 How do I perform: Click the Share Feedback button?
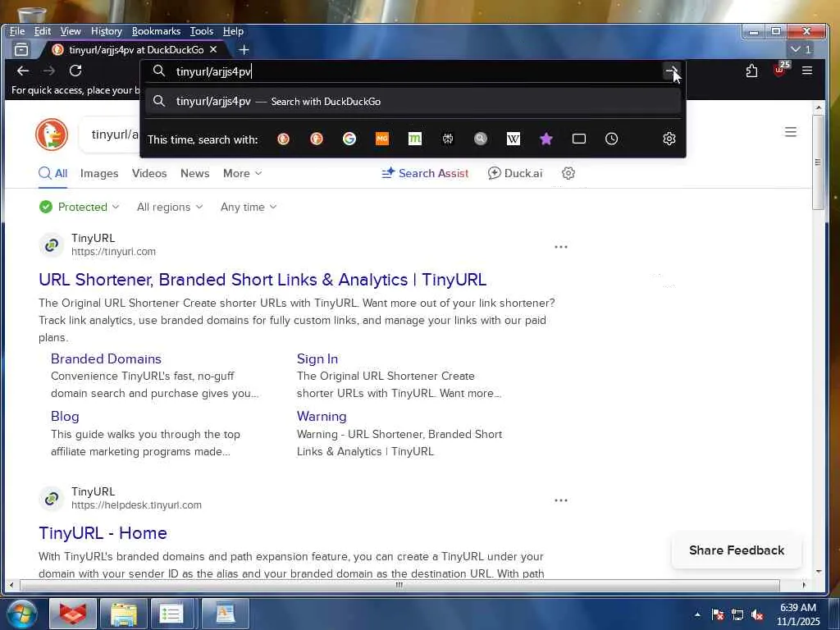[736, 550]
